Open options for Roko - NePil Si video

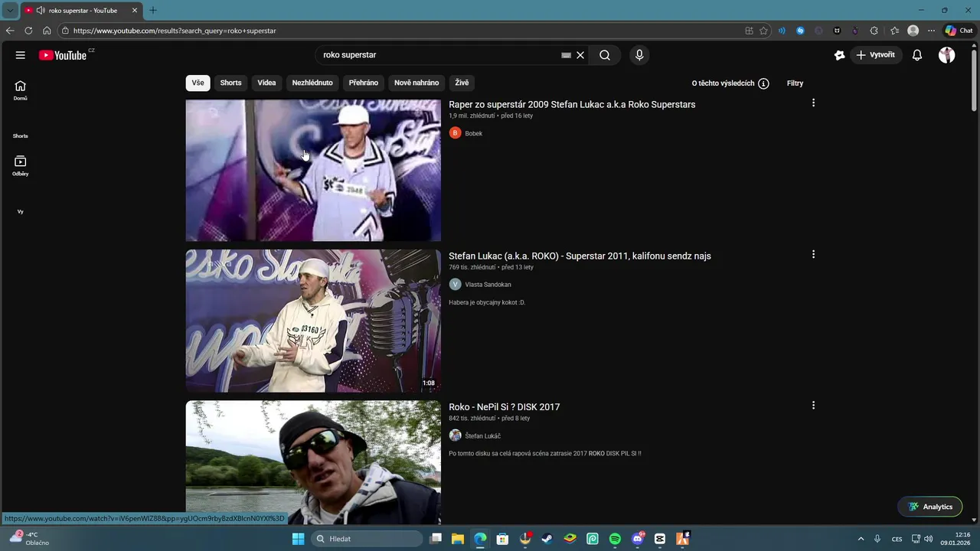[x=813, y=406]
